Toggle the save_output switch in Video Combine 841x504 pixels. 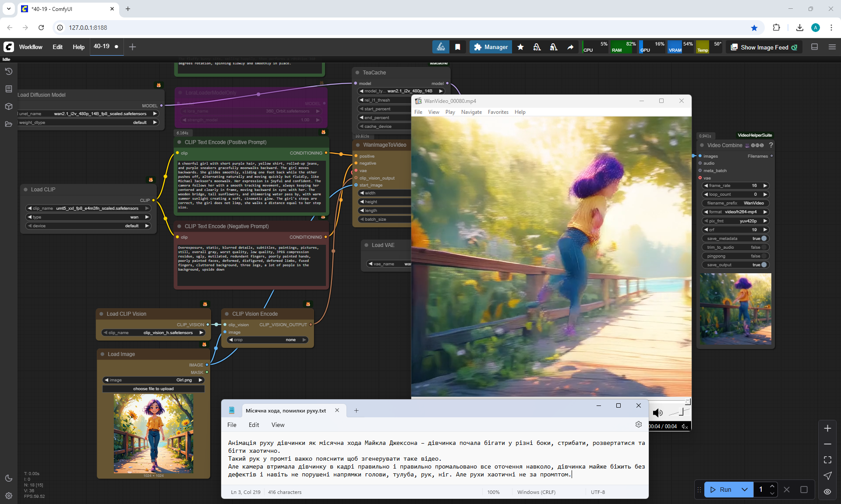click(763, 265)
